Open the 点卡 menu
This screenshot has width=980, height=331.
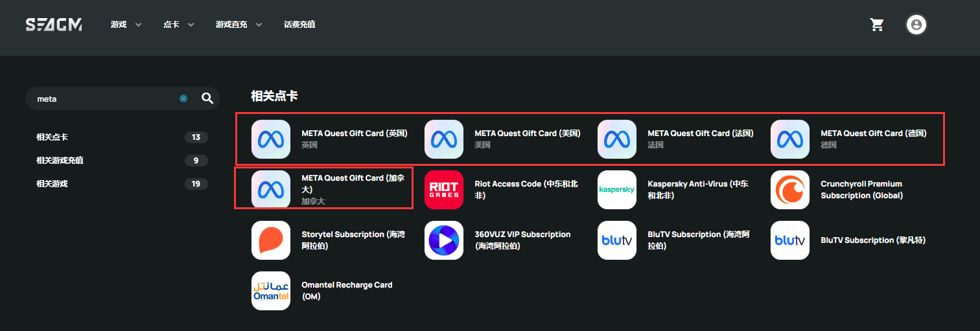tap(171, 25)
